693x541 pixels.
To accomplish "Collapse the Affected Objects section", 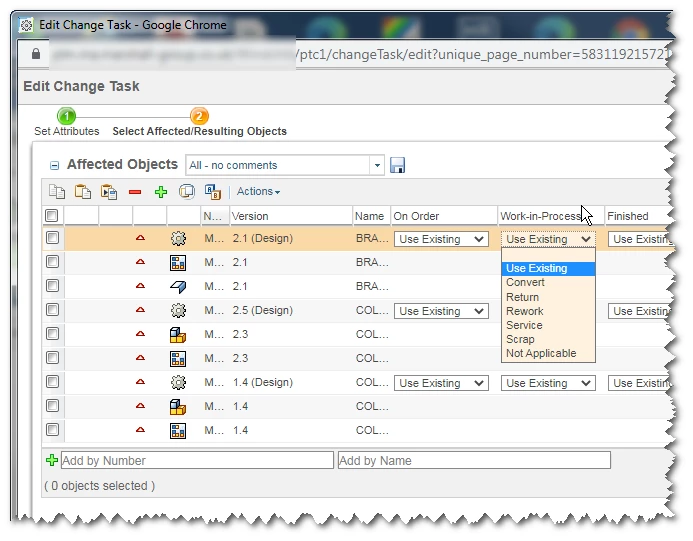I will [54, 166].
